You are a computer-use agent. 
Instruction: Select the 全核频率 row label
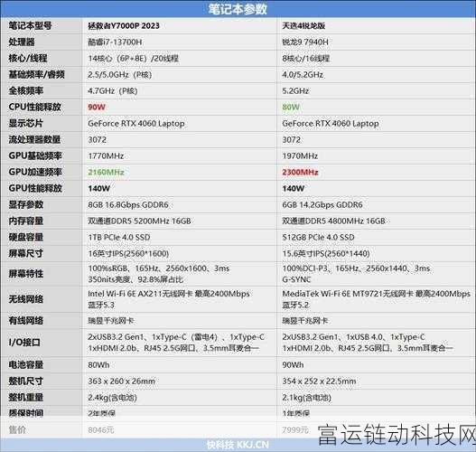coord(26,90)
